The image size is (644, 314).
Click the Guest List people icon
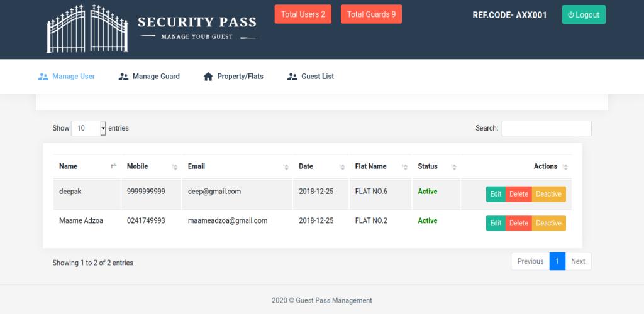click(292, 77)
